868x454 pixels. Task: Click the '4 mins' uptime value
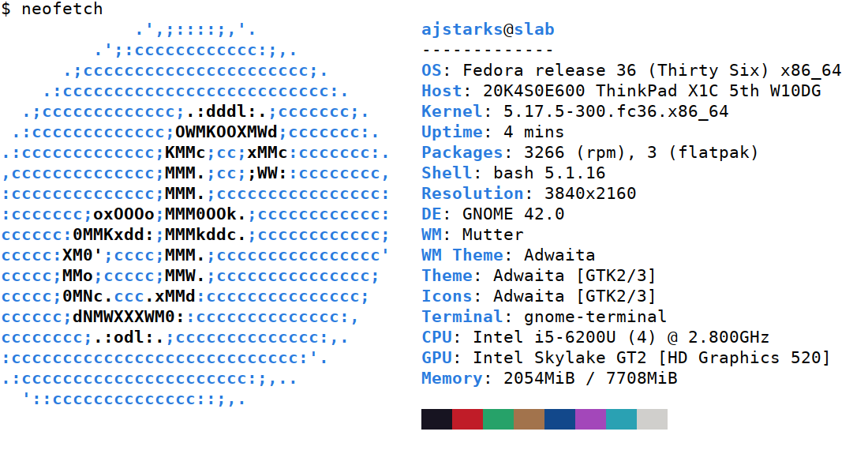(x=533, y=132)
